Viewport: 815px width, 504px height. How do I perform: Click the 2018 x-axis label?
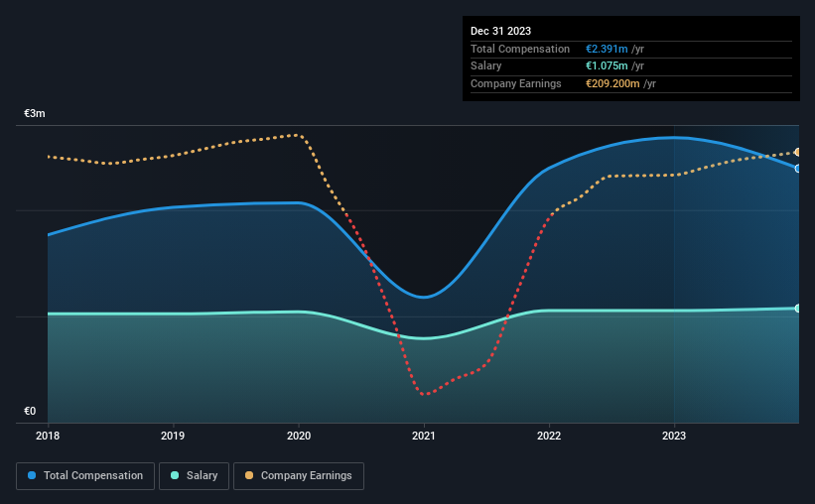coord(48,436)
